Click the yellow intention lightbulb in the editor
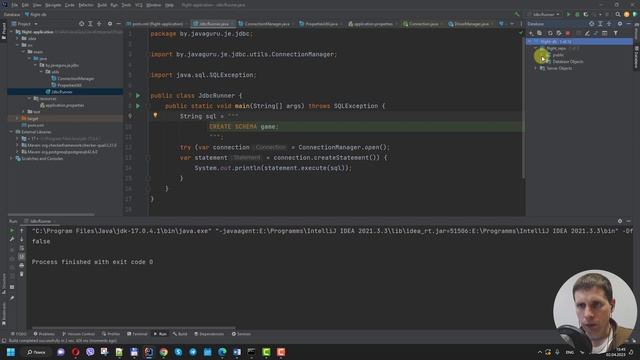Screen dimensions: 640x360 coord(155,116)
